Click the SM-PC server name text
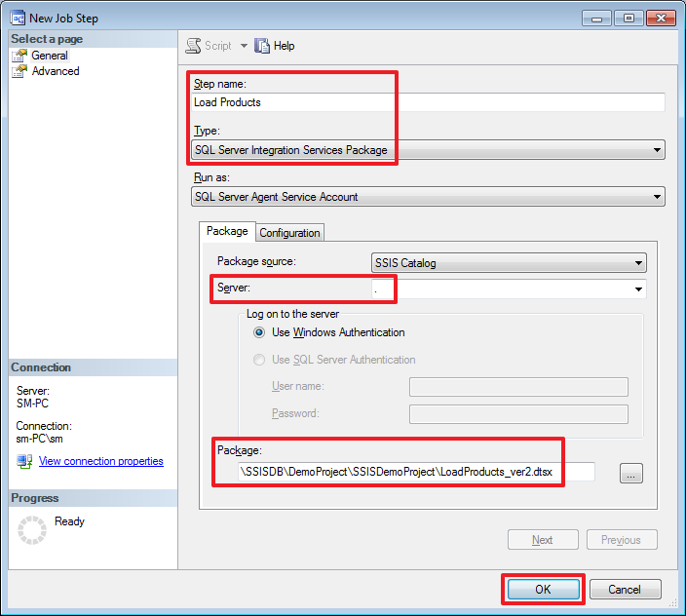This screenshot has width=686, height=616. [x=32, y=404]
